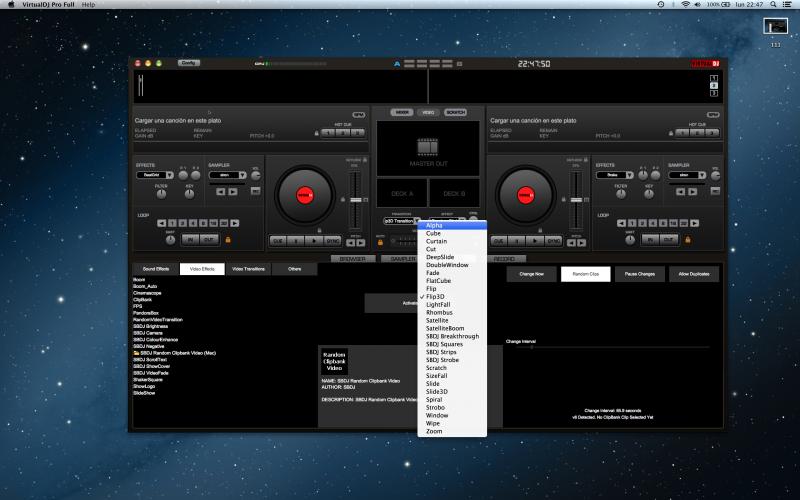Start playback on the left deck

click(x=314, y=241)
